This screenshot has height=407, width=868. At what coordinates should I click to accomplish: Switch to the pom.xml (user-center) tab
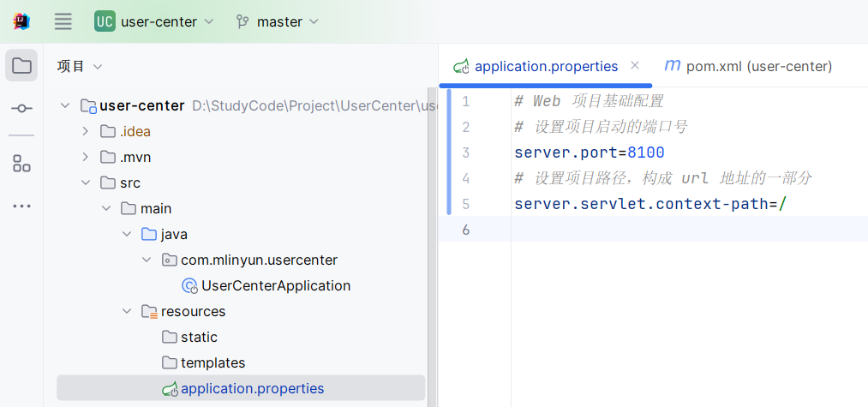(749, 66)
